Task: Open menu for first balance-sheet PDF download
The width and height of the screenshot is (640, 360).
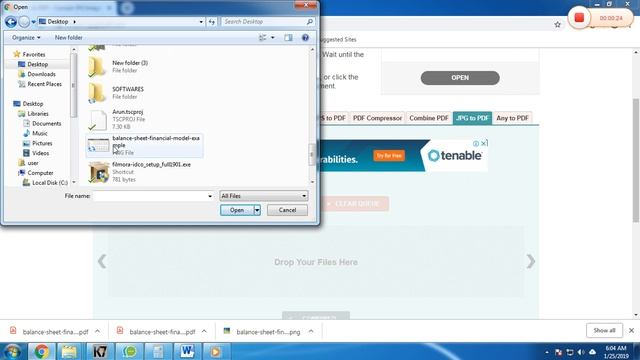Action: click(x=98, y=331)
